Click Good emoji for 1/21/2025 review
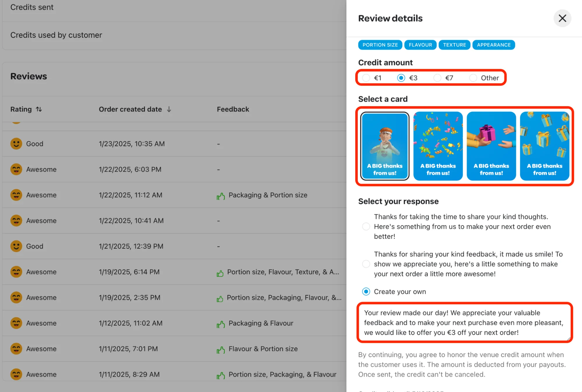This screenshot has width=582, height=392. pos(16,246)
